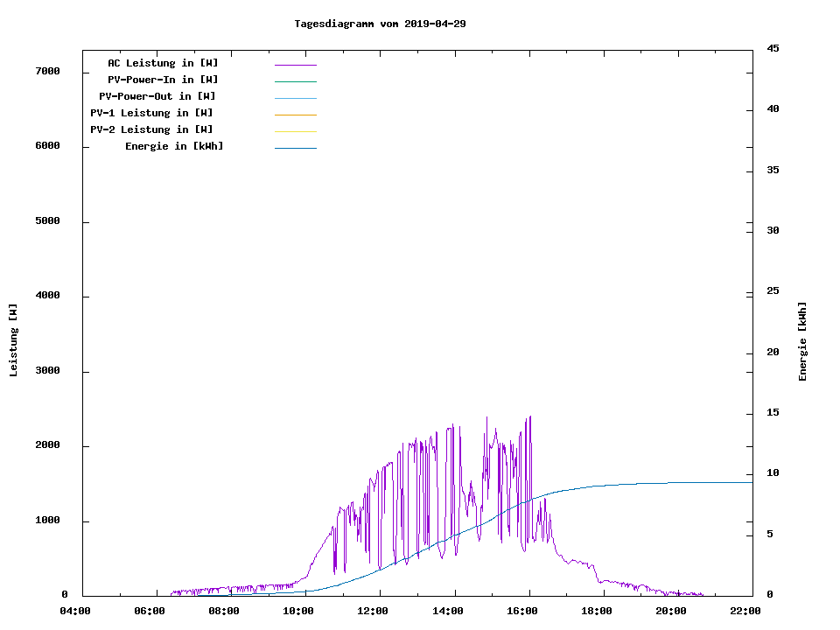This screenshot has height=630, width=840.
Task: Click the 08:00 time axis label
Action: (224, 611)
